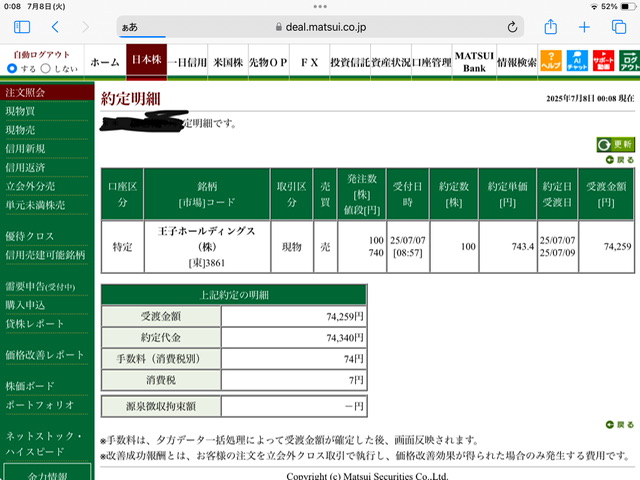Open the blue AIチャット icon

[x=577, y=61]
